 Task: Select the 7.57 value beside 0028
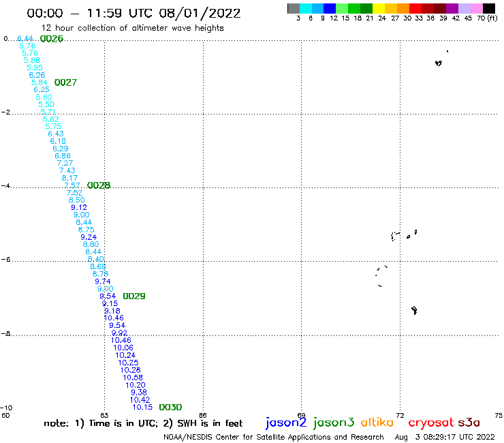pos(72,185)
